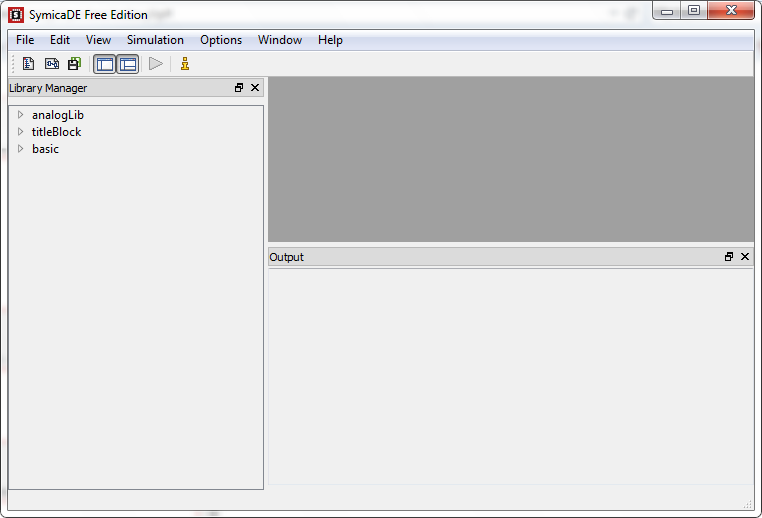Click the Output panel title
This screenshot has width=762, height=518.
coord(286,257)
